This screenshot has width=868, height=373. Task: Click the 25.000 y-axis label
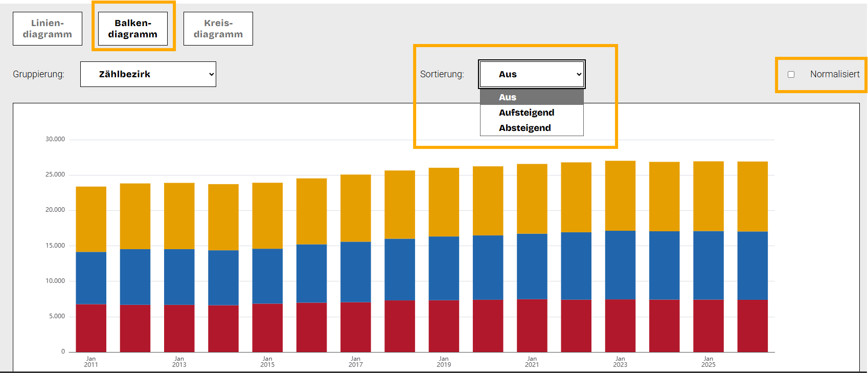[55, 174]
